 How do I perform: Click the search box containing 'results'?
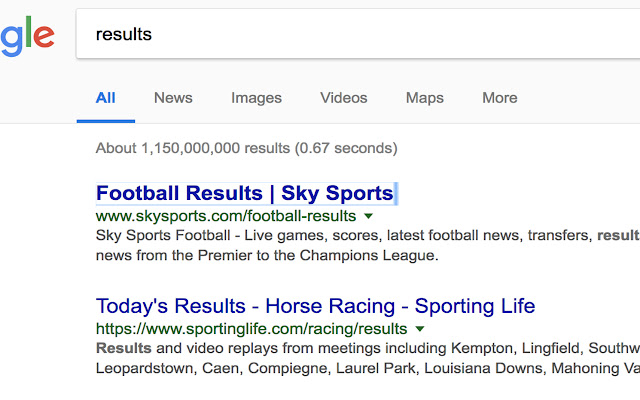[x=350, y=35]
